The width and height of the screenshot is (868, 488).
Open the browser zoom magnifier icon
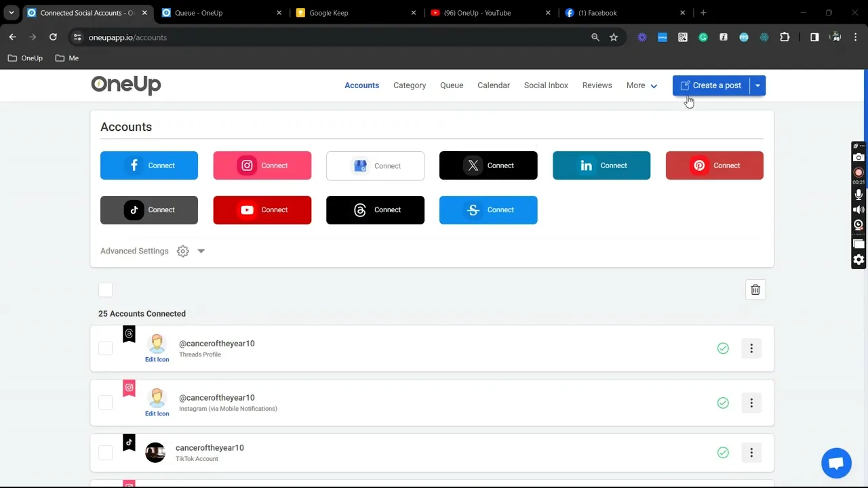(595, 37)
